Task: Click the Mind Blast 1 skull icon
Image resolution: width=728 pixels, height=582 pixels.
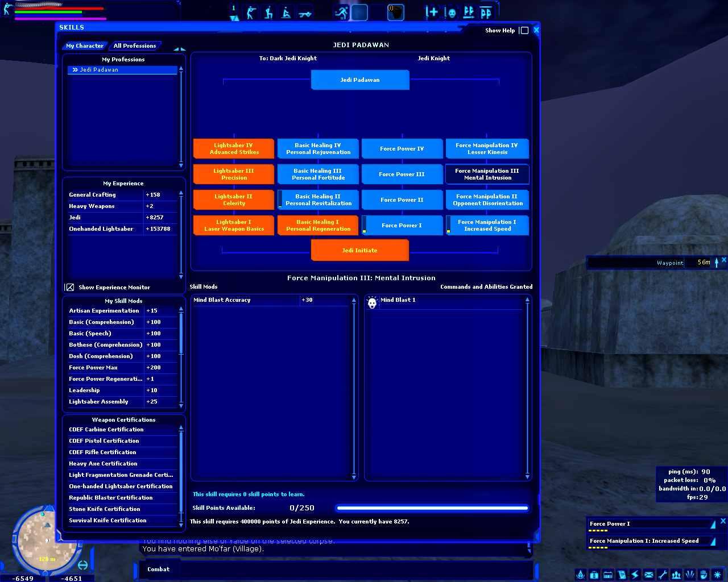Action: [372, 302]
